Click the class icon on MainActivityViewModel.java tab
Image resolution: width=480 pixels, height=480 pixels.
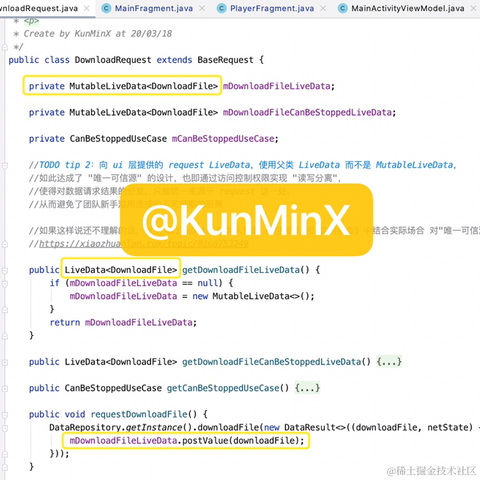(x=342, y=8)
